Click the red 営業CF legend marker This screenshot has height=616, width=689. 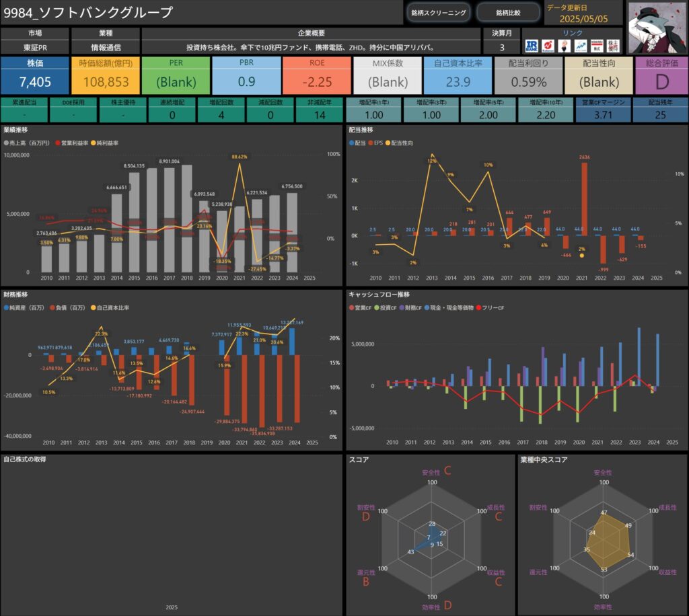351,308
